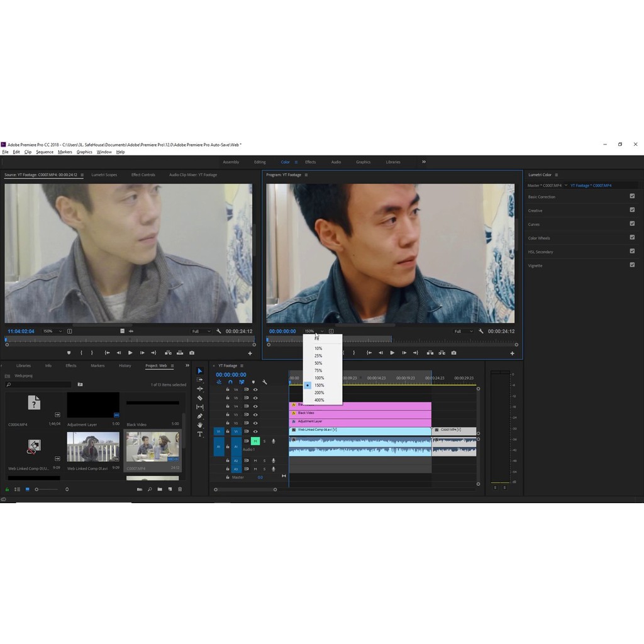Mute the Audio 1 track
The width and height of the screenshot is (644, 644).
pos(255,441)
